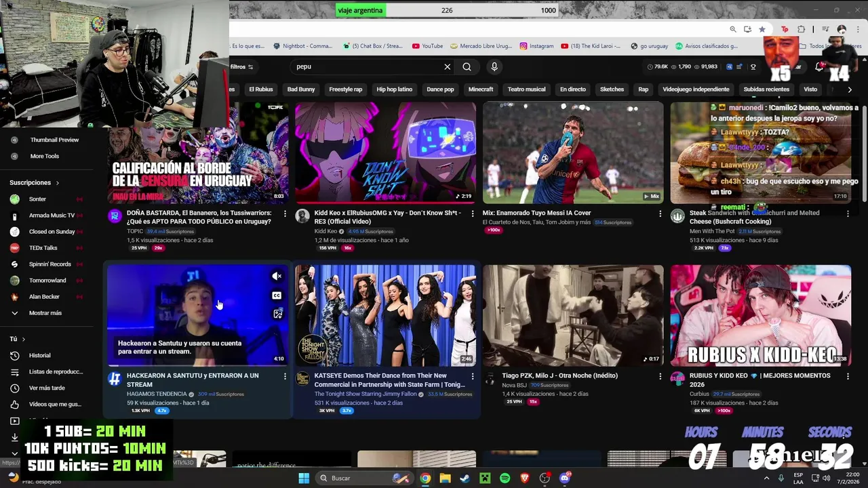
Task: Click the Windows taskbar Buscar box
Action: pos(366,478)
